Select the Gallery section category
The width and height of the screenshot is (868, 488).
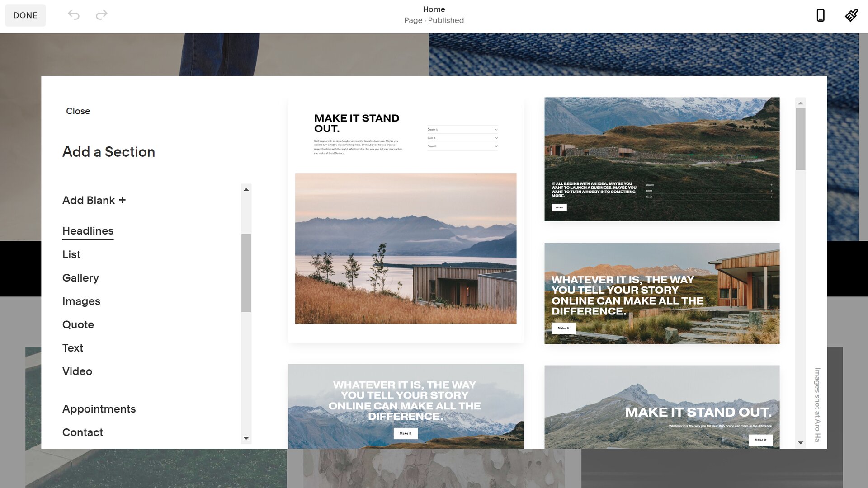click(80, 278)
